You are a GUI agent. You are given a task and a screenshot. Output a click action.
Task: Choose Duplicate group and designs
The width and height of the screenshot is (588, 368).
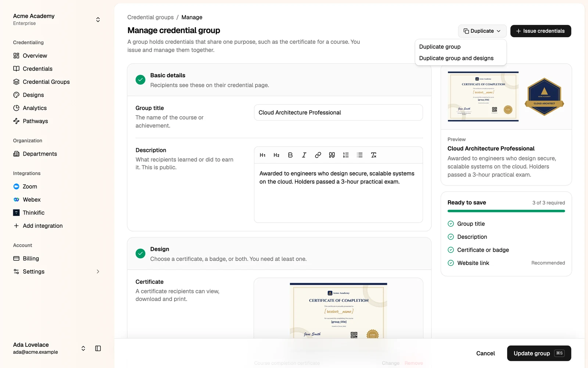[x=461, y=58]
